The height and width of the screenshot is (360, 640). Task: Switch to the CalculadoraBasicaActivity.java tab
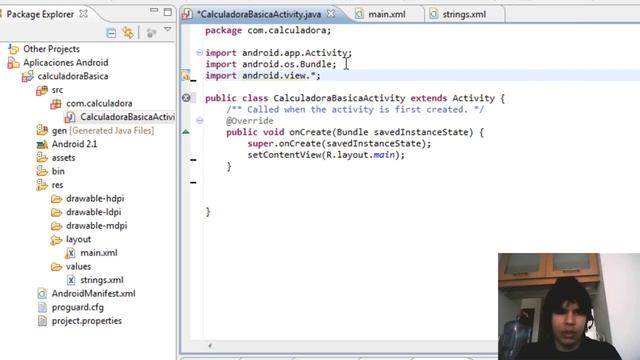coord(259,14)
